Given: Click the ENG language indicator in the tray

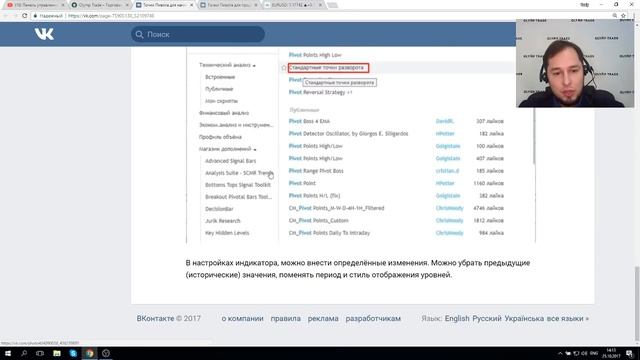Looking at the screenshot, I should point(594,353).
